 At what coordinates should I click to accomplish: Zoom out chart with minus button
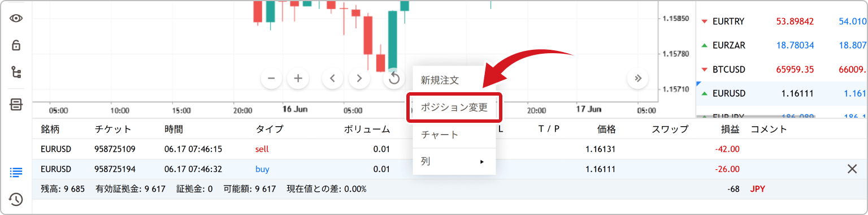point(271,79)
